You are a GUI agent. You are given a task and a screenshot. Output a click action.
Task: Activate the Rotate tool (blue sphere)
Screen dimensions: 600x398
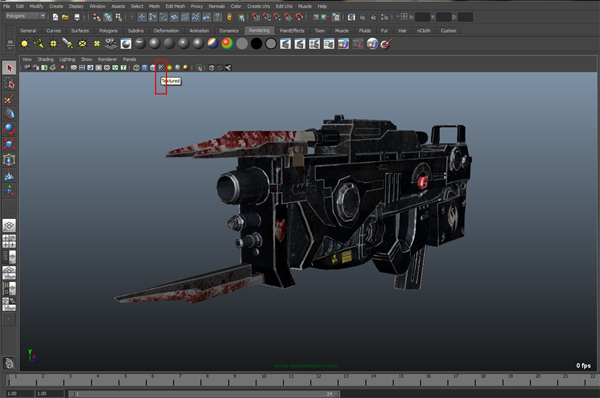tap(9, 129)
